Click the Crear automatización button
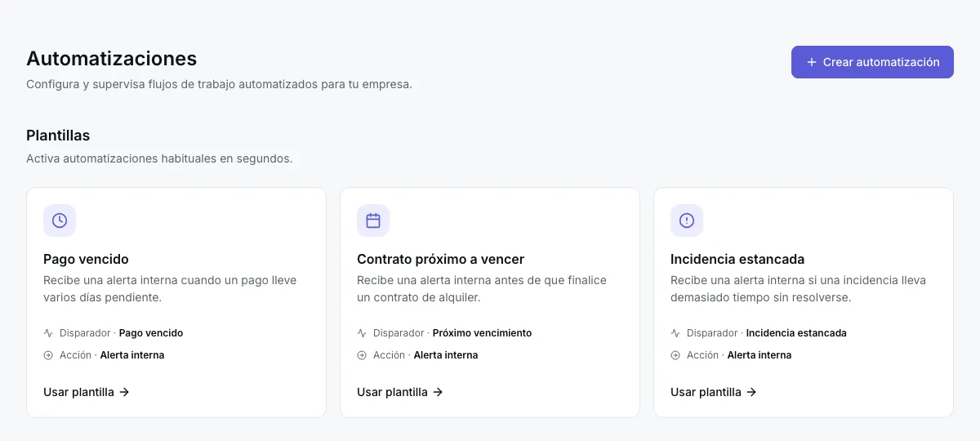Image resolution: width=980 pixels, height=441 pixels. pyautogui.click(x=872, y=62)
